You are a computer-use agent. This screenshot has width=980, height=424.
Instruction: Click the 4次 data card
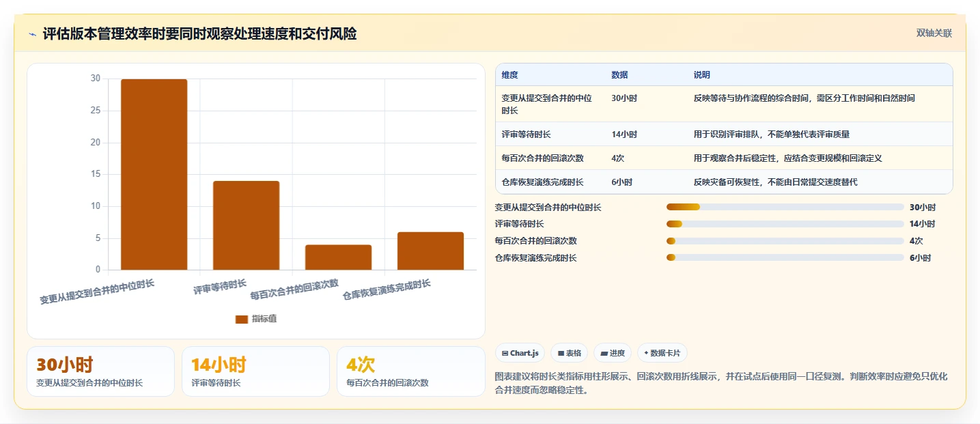tap(410, 371)
